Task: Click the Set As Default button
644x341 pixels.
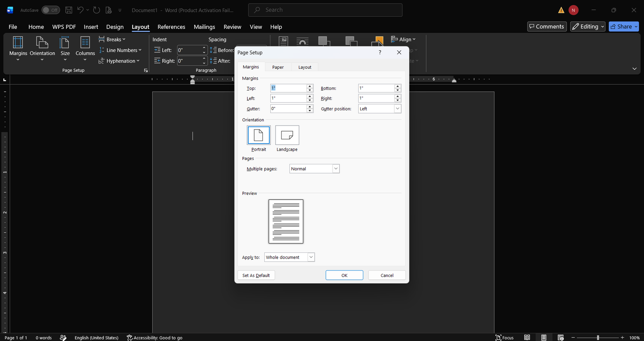Action: pyautogui.click(x=256, y=275)
